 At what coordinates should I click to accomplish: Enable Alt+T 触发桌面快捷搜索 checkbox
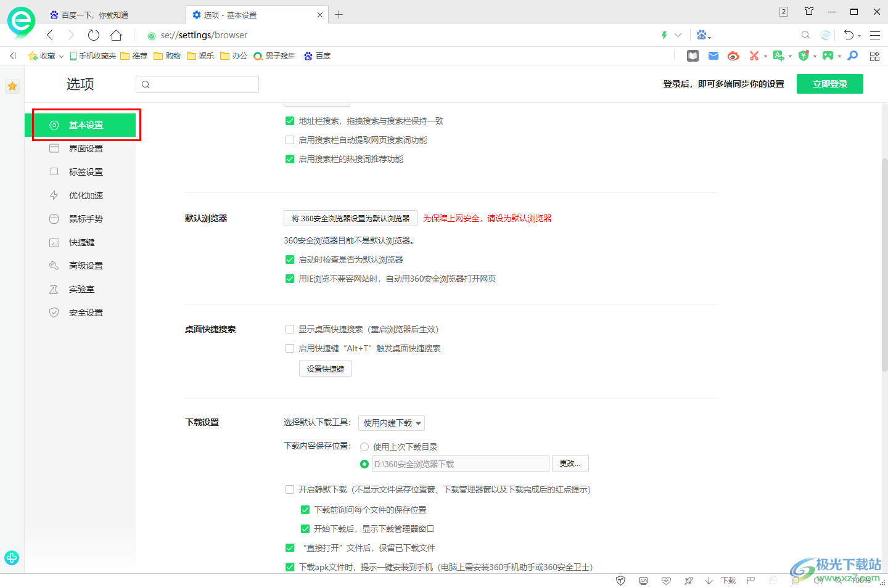coord(290,348)
